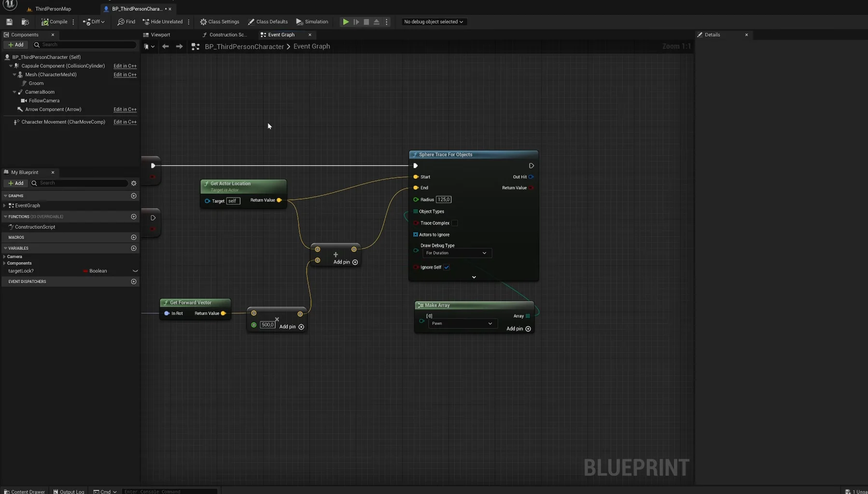
Task: Click the eject button
Action: pos(377,22)
